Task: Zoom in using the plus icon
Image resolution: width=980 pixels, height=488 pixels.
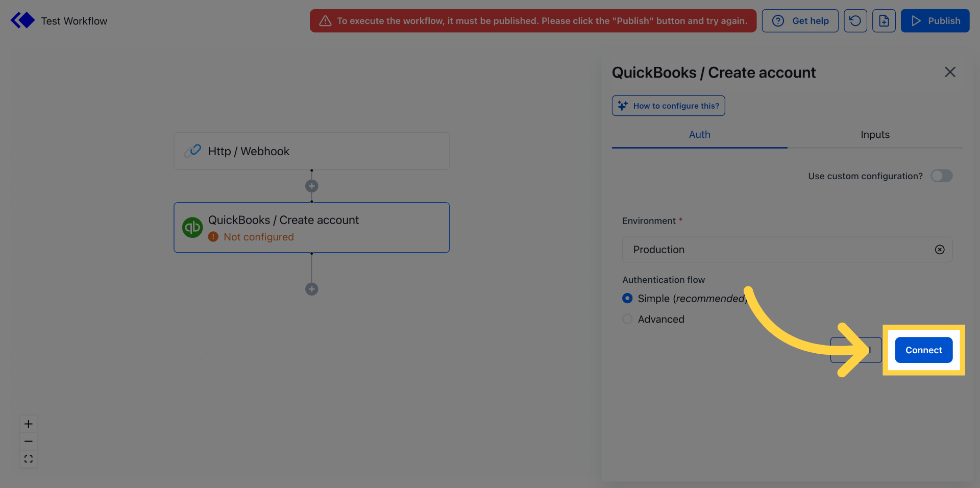Action: coord(28,423)
